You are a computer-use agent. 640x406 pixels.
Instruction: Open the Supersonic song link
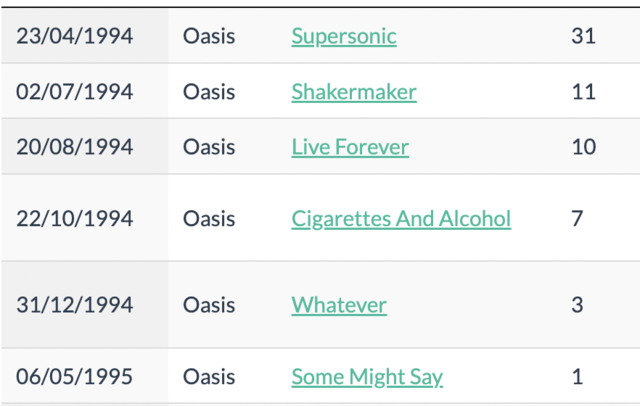pyautogui.click(x=344, y=36)
